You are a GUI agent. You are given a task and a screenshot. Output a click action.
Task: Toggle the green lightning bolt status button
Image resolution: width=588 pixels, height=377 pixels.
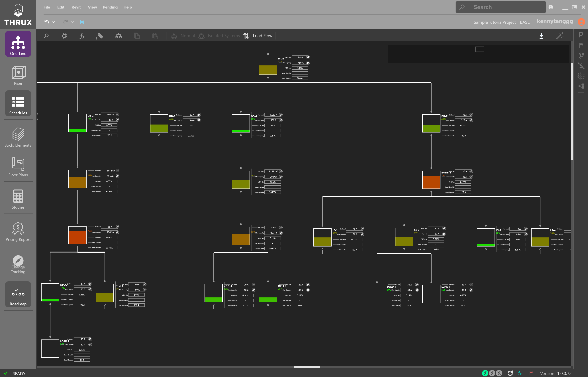[485, 373]
